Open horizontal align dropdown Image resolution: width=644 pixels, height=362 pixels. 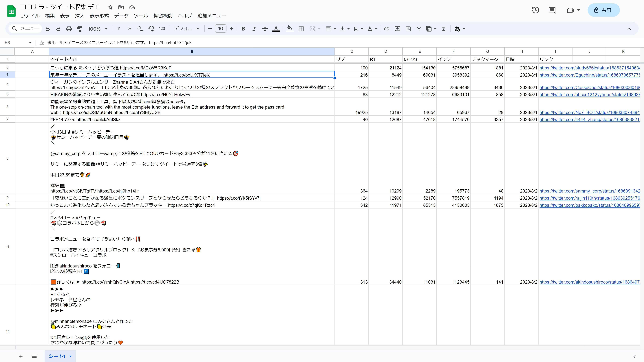click(331, 29)
